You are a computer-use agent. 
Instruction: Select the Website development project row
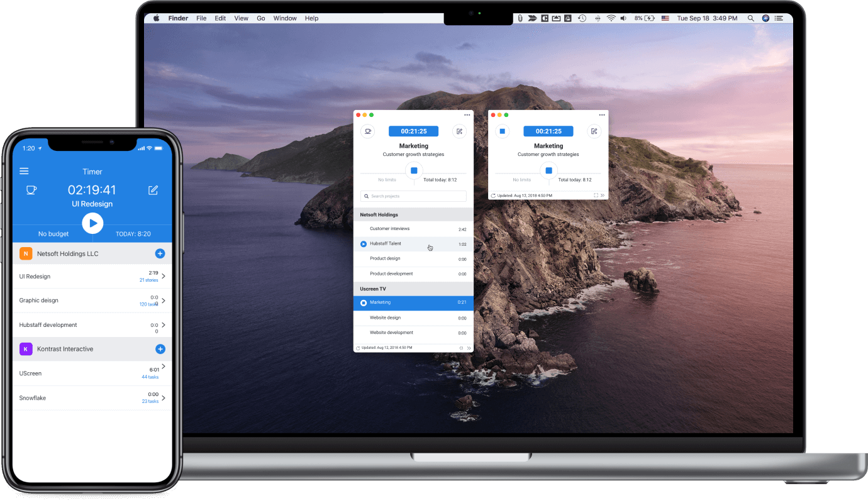point(413,333)
